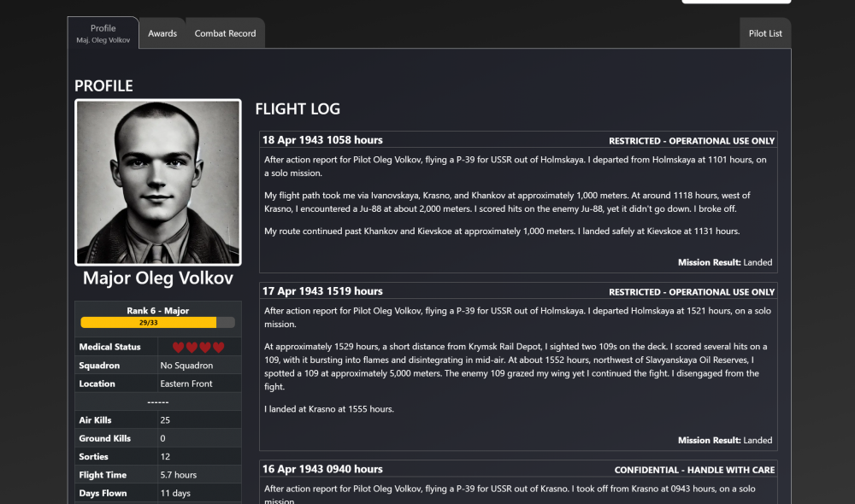
Task: Open the Awards tab
Action: [162, 33]
